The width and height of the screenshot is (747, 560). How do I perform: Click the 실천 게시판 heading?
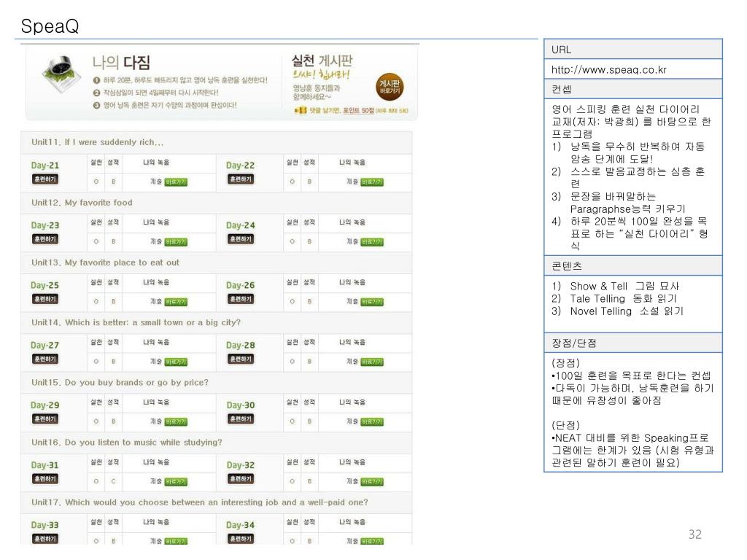[x=322, y=61]
